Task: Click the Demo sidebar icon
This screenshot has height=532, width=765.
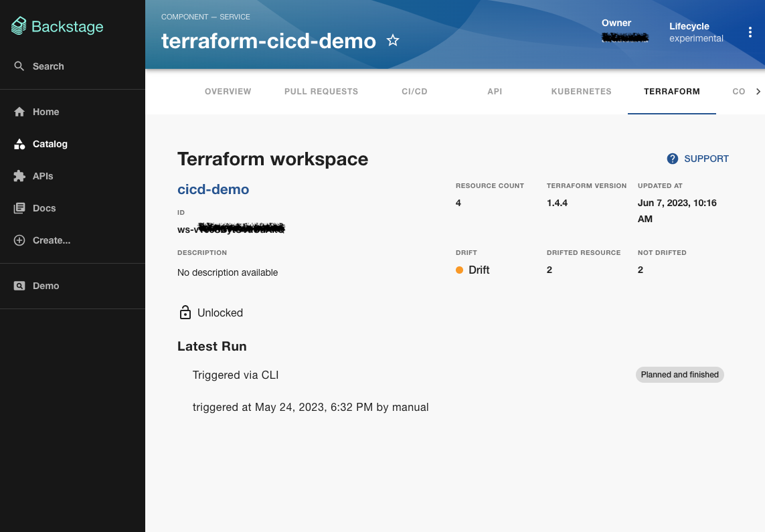Action: tap(19, 286)
